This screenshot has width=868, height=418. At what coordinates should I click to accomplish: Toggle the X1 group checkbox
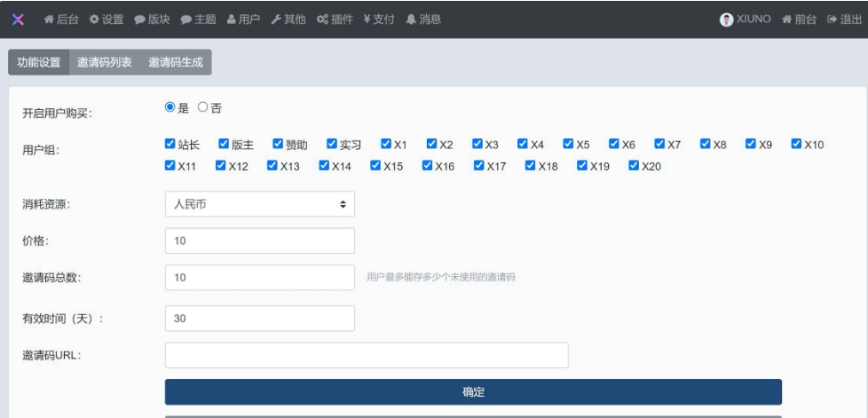click(386, 144)
